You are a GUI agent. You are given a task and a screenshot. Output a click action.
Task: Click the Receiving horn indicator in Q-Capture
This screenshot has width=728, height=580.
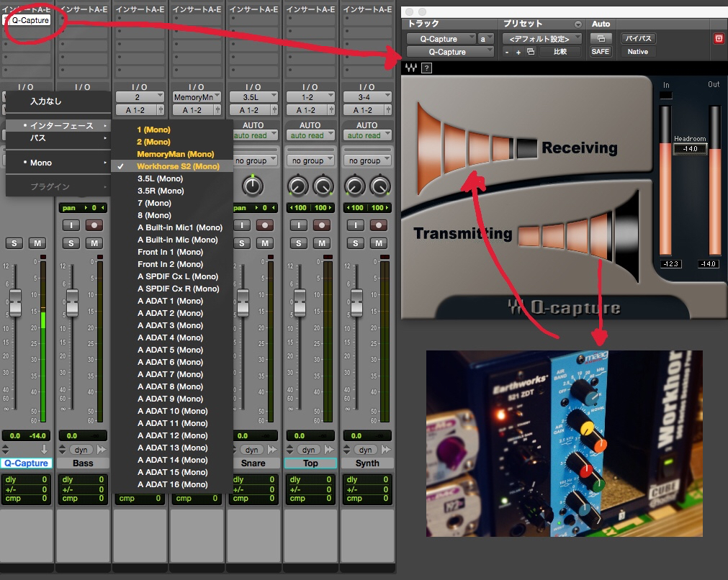tap(477, 148)
